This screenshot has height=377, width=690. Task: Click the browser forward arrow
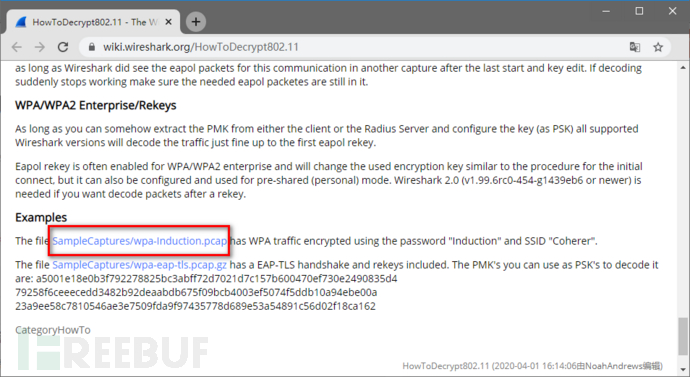click(40, 47)
